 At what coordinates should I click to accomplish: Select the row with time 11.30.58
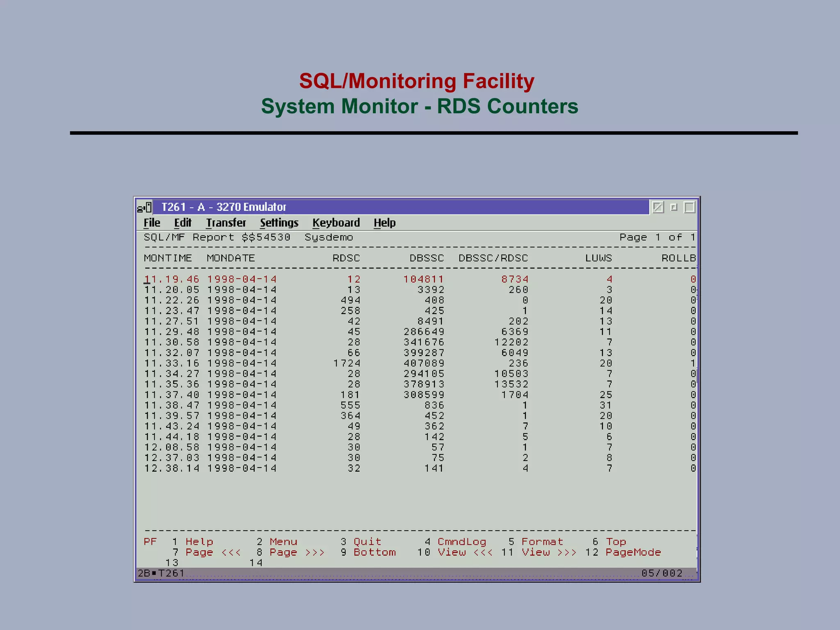420,342
